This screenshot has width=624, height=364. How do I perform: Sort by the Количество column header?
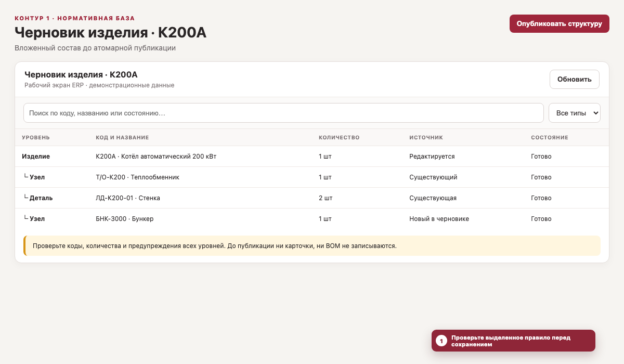[339, 138]
